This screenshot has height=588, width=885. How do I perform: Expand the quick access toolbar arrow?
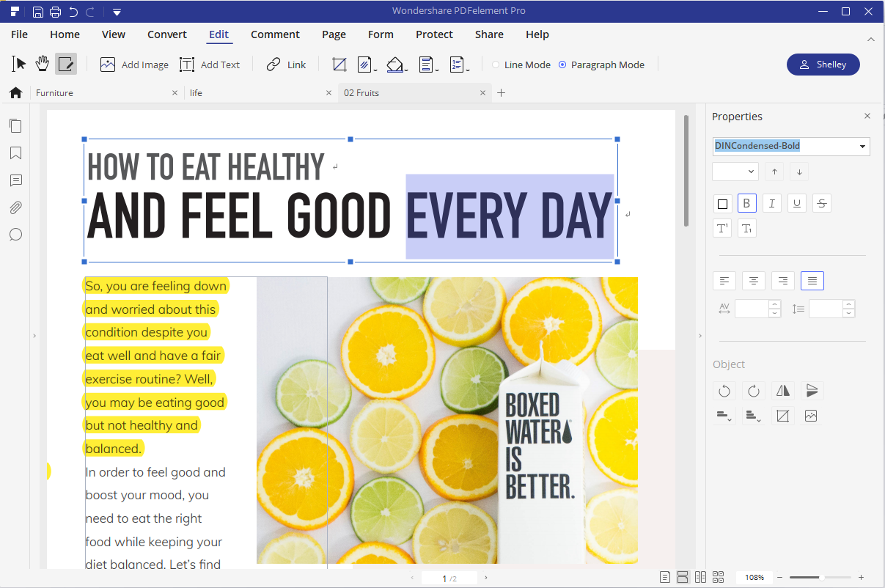tap(117, 12)
